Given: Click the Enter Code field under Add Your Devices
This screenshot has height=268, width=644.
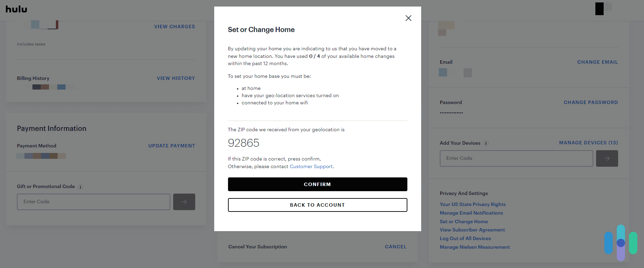Looking at the screenshot, I should [516, 158].
